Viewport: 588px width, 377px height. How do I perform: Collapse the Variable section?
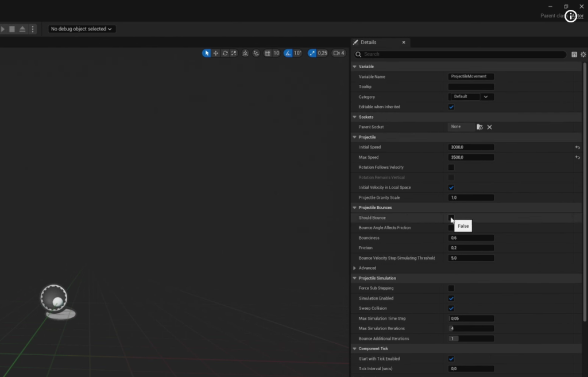point(355,67)
